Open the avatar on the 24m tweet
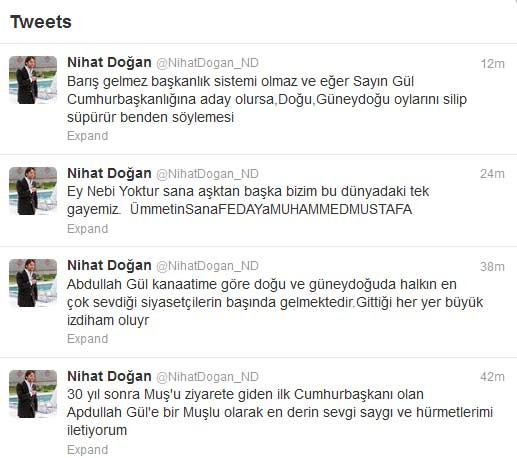 (x=33, y=191)
